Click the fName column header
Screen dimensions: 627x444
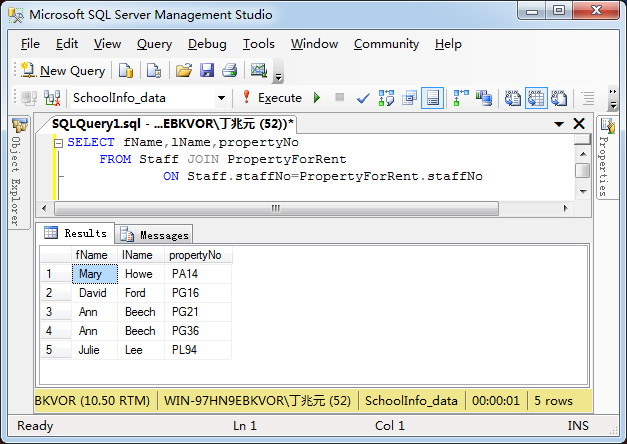click(x=94, y=255)
